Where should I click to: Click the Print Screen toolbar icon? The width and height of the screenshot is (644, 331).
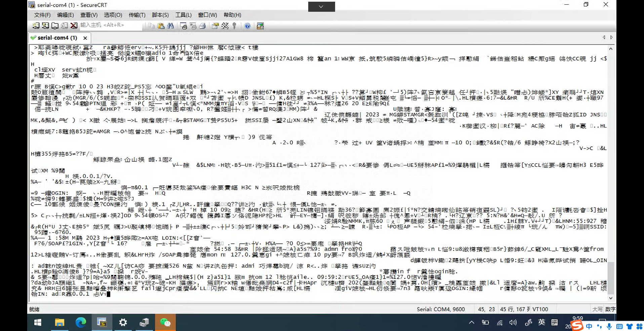click(x=184, y=26)
